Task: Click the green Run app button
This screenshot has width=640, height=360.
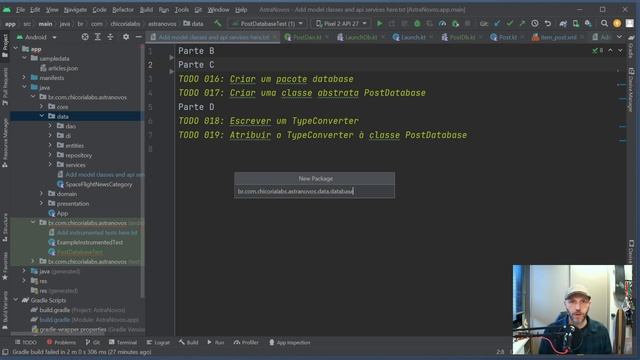Action: (x=380, y=24)
